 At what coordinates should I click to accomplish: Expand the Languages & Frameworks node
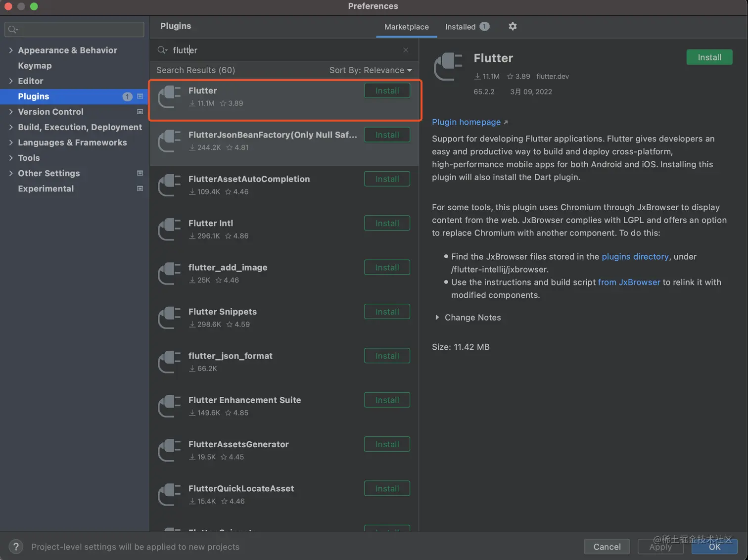11,142
